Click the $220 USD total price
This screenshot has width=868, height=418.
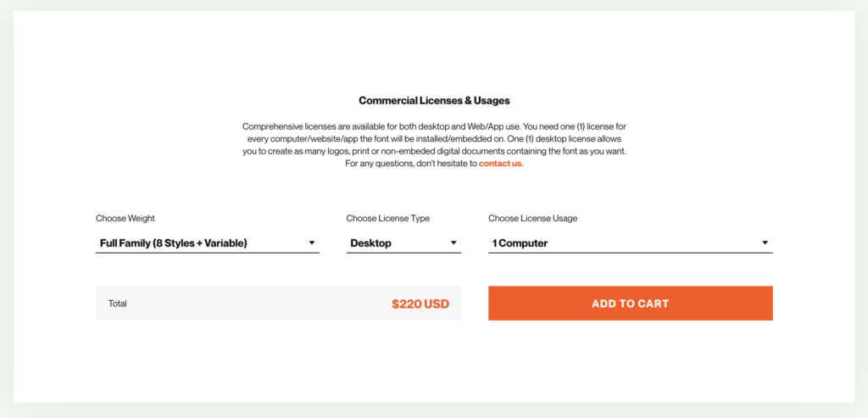[420, 304]
